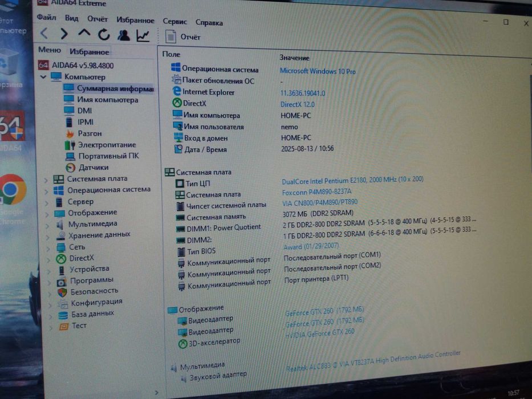The image size is (532, 399).
Task: Click the Сеть network icon in tree
Action: 61,247
